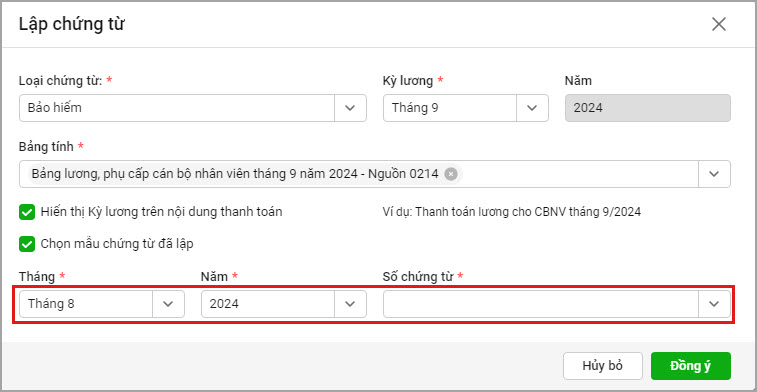Close the Lập chứng từ dialog
The width and height of the screenshot is (757, 392).
pyautogui.click(x=719, y=24)
